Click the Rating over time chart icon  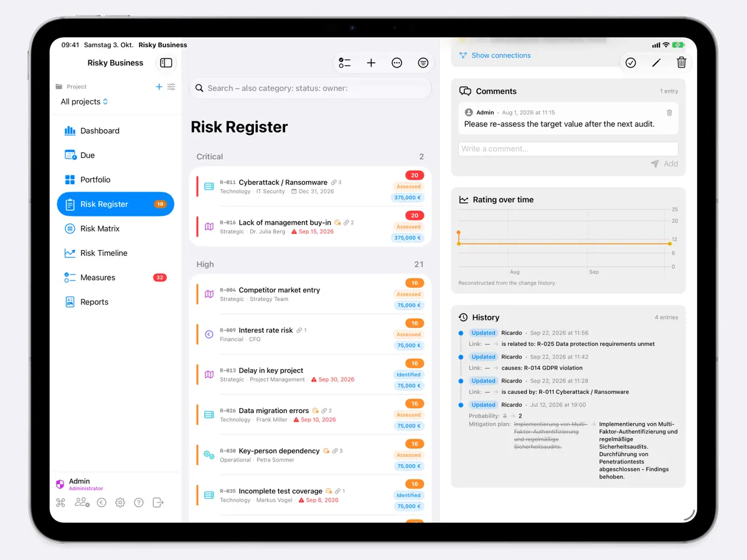(464, 200)
